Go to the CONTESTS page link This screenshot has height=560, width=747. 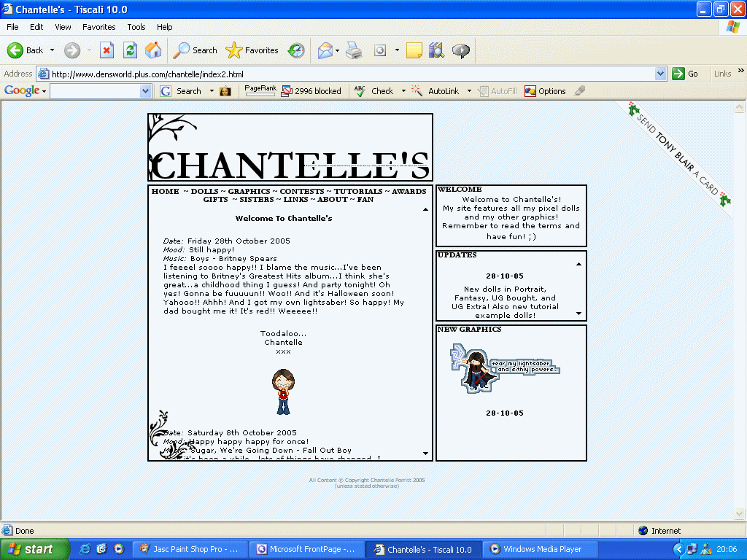click(x=302, y=192)
